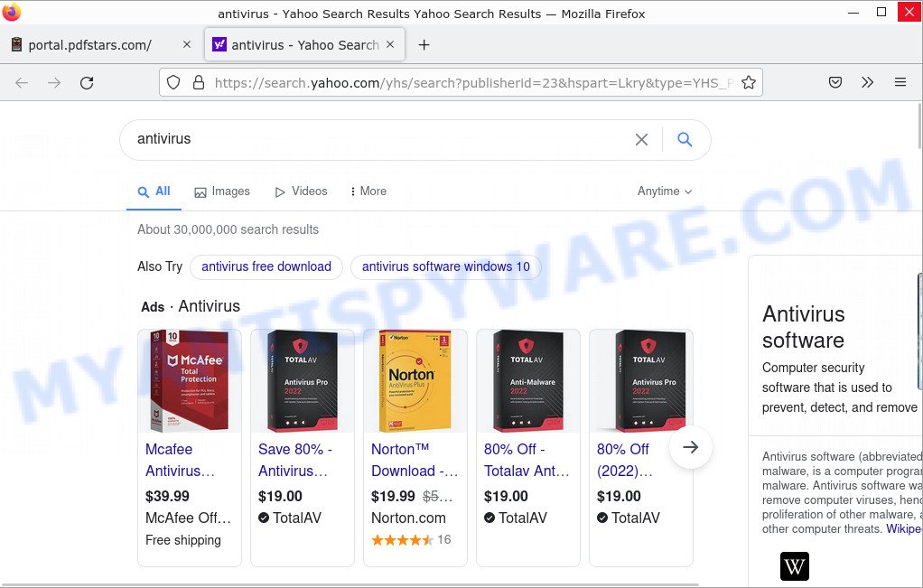Click the Firefox logo in title bar

pyautogui.click(x=11, y=13)
